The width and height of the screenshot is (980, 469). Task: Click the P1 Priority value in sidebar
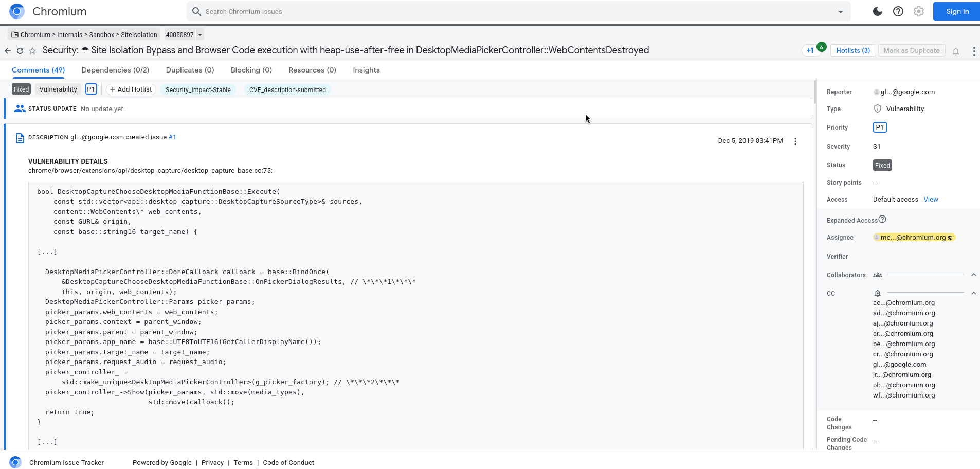point(880,127)
